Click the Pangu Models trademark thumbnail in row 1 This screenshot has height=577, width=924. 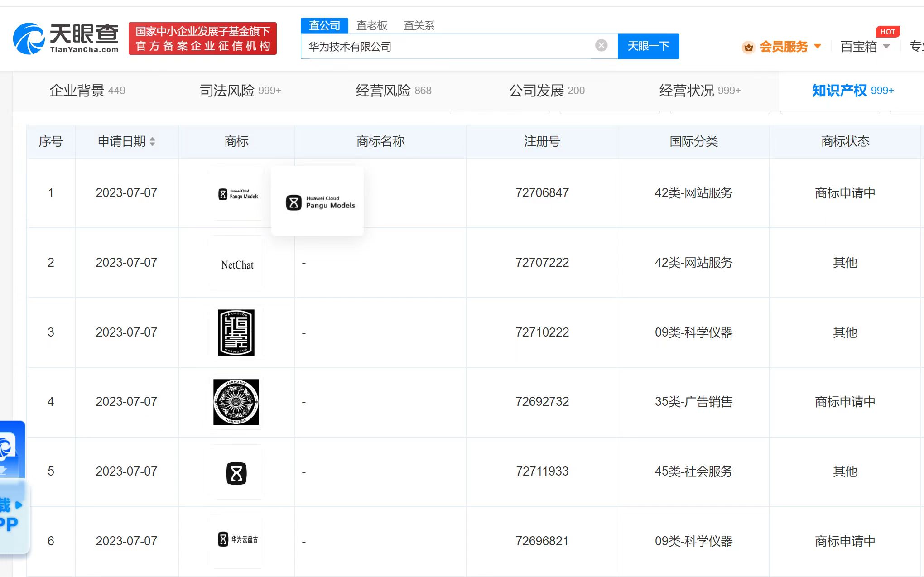(236, 193)
